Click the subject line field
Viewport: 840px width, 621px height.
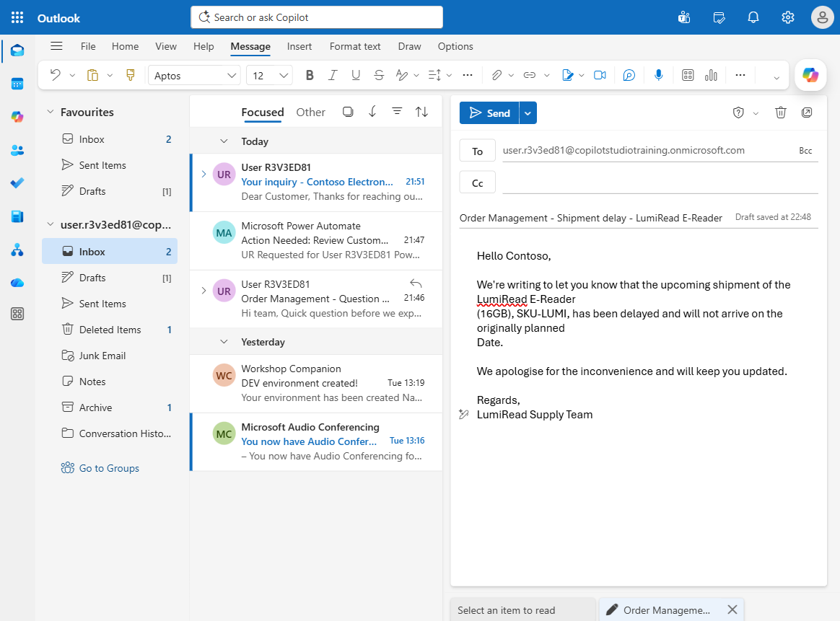coord(591,218)
